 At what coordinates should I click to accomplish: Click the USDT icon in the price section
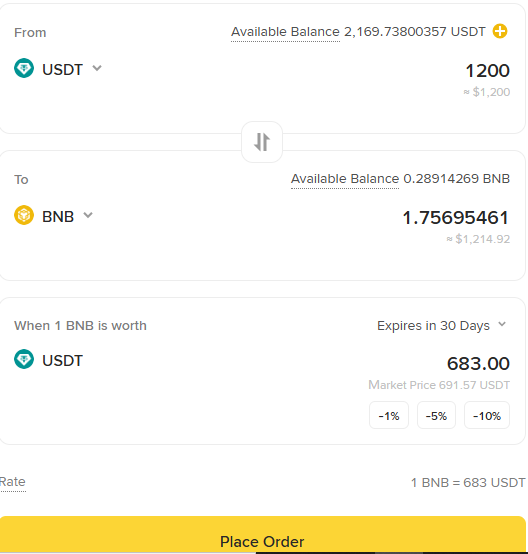(x=24, y=359)
